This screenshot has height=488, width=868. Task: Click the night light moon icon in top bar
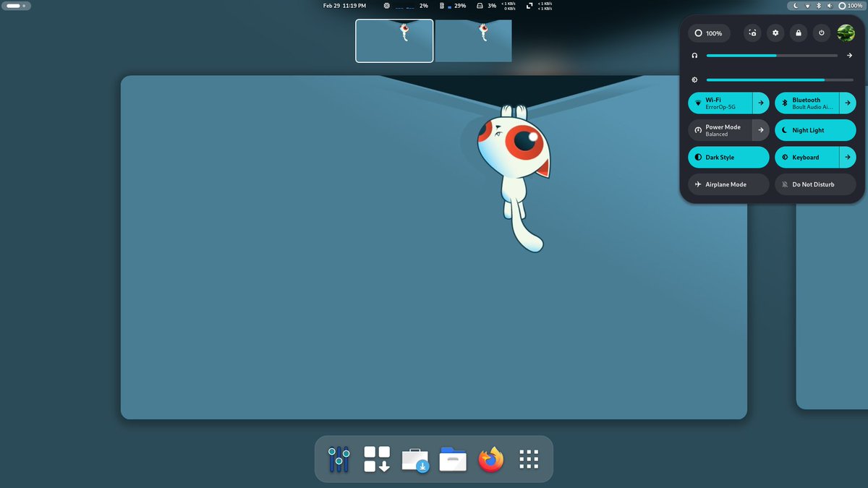(796, 5)
